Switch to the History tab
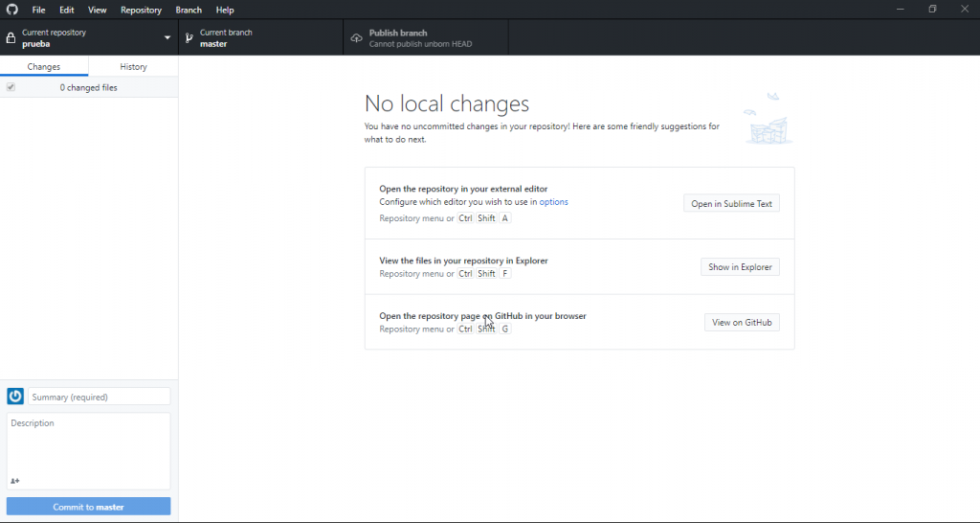The height and width of the screenshot is (523, 980). 133,66
